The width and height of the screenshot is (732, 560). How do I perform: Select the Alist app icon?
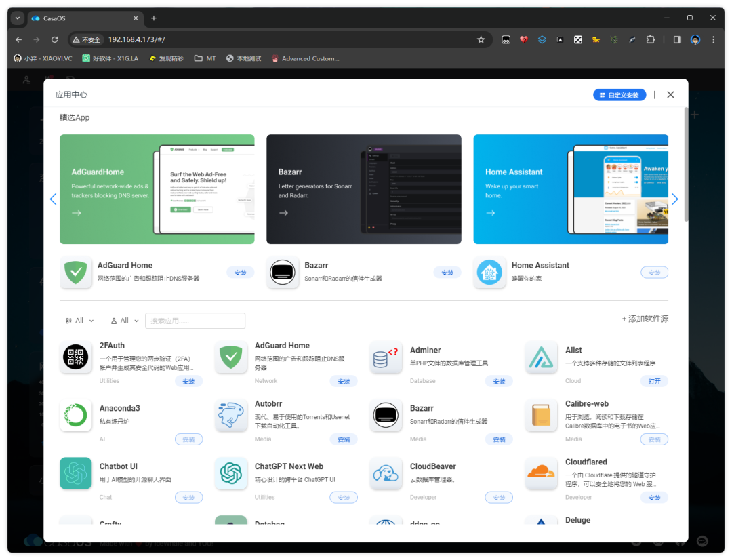pyautogui.click(x=541, y=357)
